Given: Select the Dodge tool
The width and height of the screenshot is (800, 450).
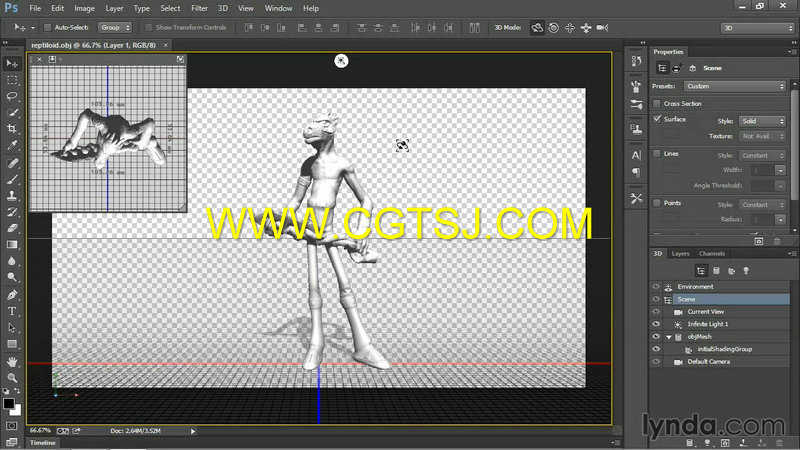Looking at the screenshot, I should pos(12,278).
